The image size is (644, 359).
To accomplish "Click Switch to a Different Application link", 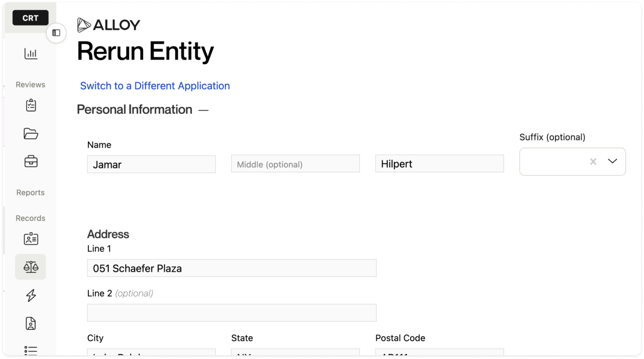I will point(155,86).
